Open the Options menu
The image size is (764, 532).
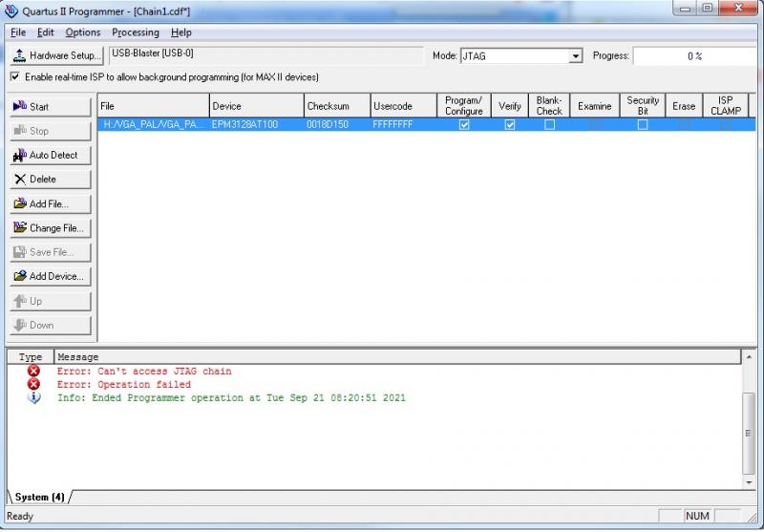coord(82,32)
